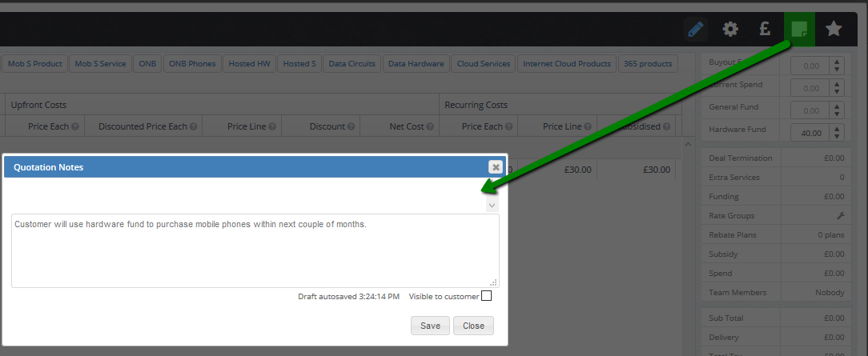Show help for recurring Price Each
The height and width of the screenshot is (356, 868).
pyautogui.click(x=508, y=126)
